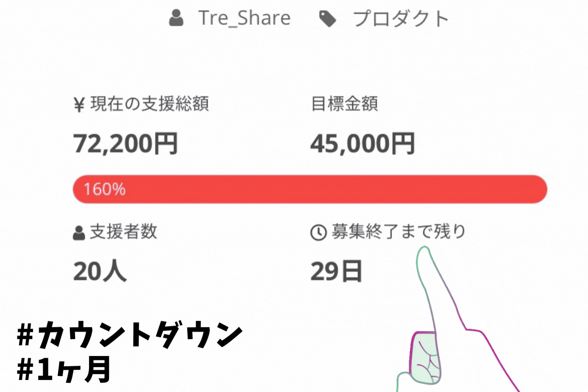Select the 支援者数 label
The image size is (588, 392).
pyautogui.click(x=123, y=232)
